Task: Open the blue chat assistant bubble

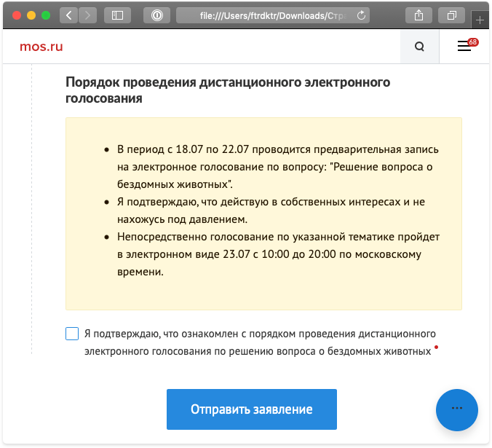Action: 456,410
